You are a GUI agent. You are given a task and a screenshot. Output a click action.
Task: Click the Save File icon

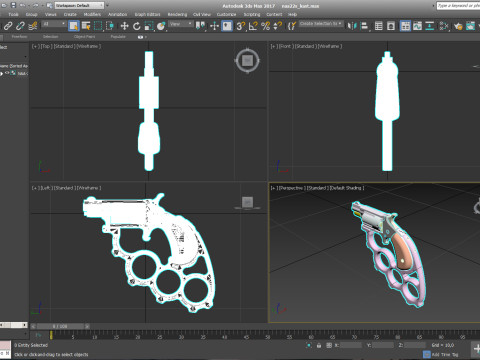13,5
